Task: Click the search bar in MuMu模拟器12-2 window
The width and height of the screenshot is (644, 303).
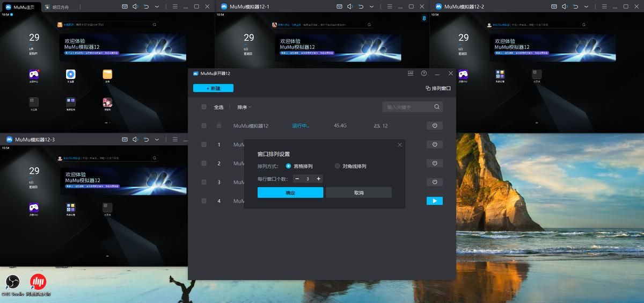Action: (x=538, y=25)
